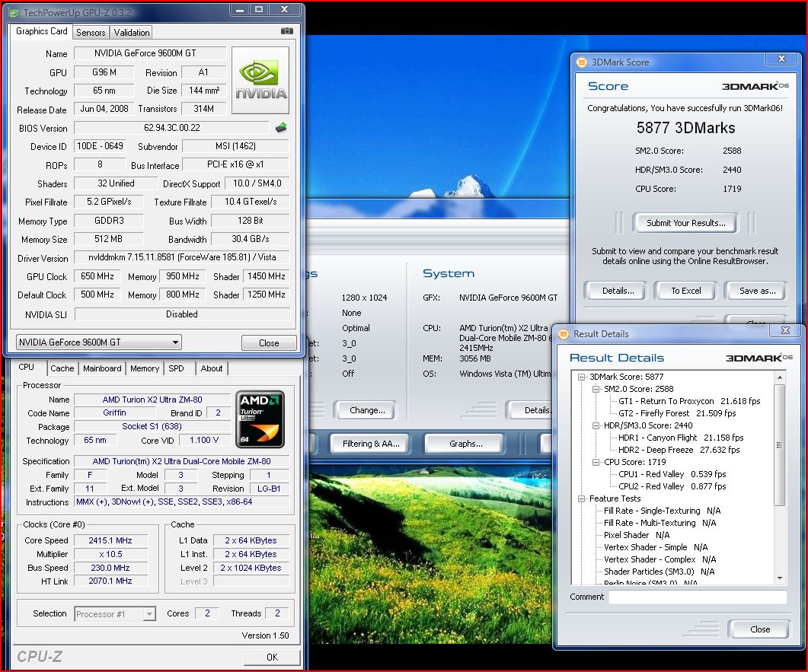Collapse the HDR/SM3.0 Score: 2440 node

point(596,426)
